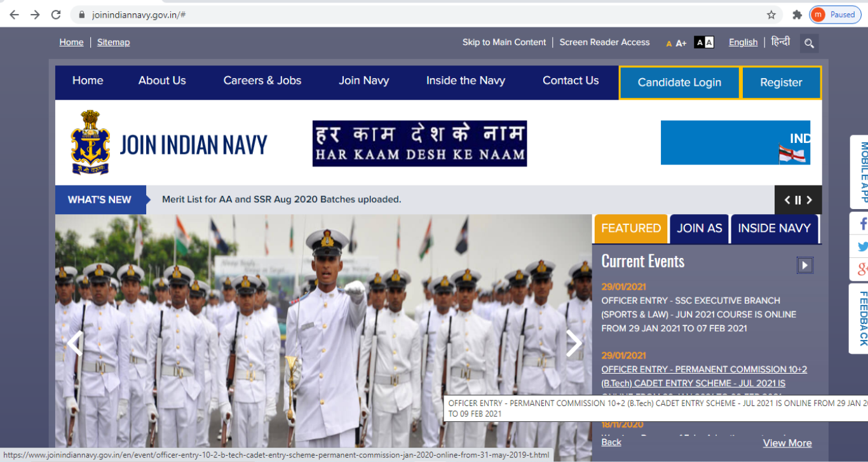This screenshot has height=462, width=868.
Task: Open SSC Executive Branch Sports & Law event
Action: (x=699, y=315)
